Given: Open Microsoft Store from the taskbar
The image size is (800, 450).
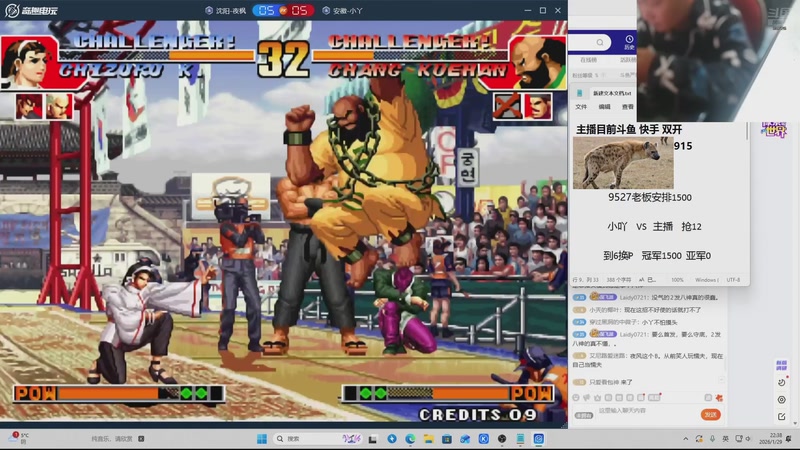Looking at the screenshot, I should [x=447, y=439].
